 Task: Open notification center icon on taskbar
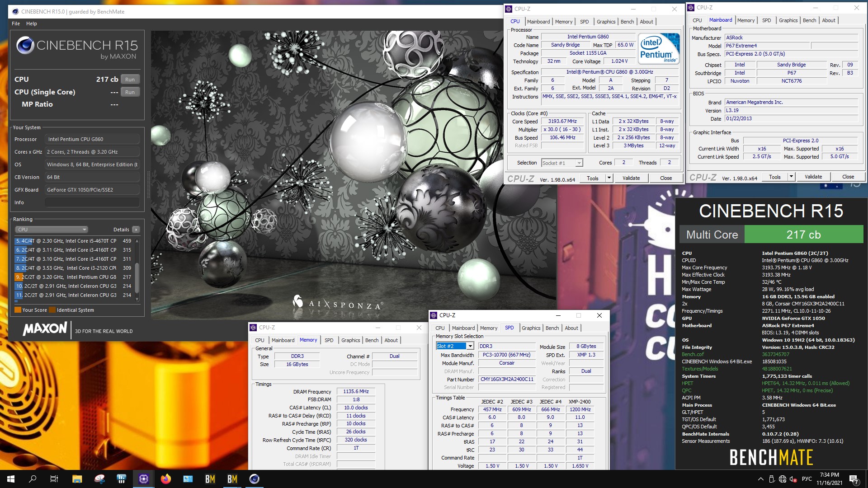coord(854,479)
